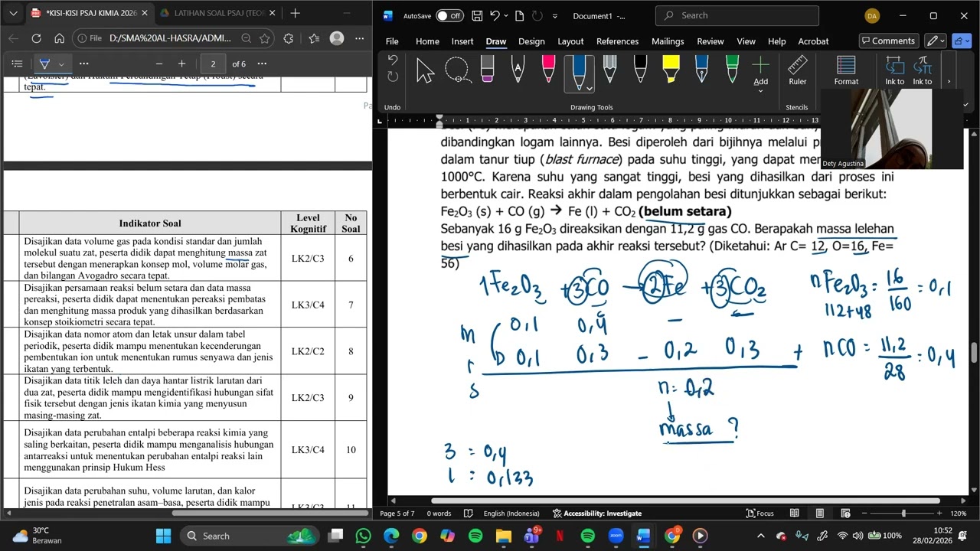Screen dimensions: 980x551
Task: Enable Focus mode in status bar
Action: coord(760,514)
